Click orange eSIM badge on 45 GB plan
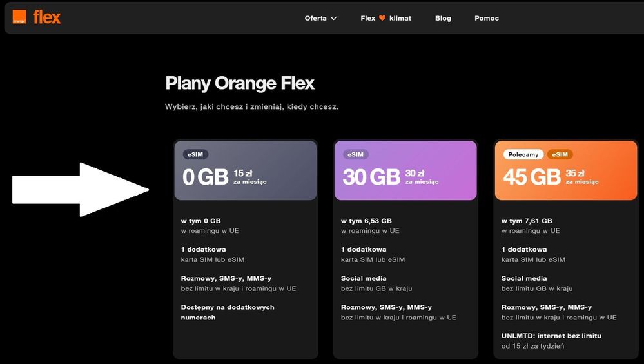Image resolution: width=644 pixels, height=364 pixels. coord(560,154)
